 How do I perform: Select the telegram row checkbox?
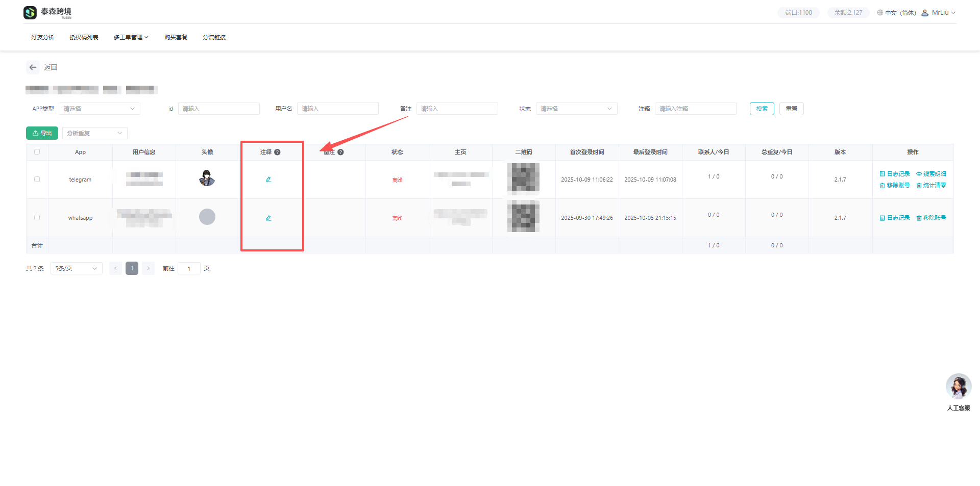click(37, 180)
